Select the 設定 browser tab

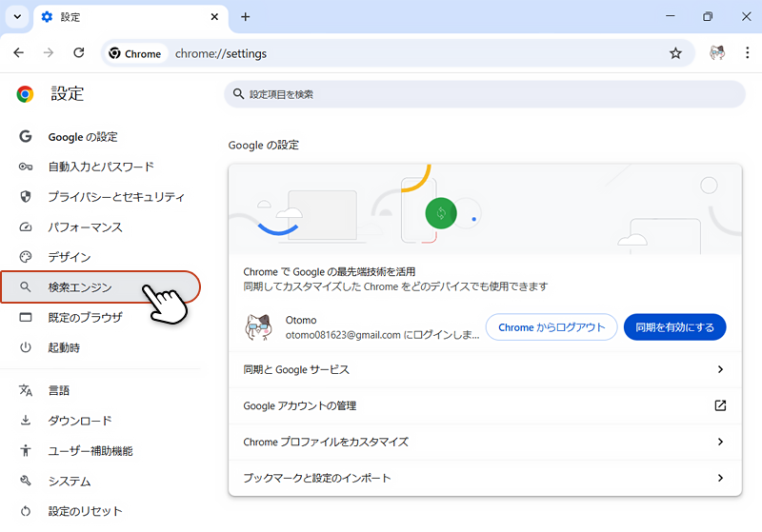coord(130,17)
